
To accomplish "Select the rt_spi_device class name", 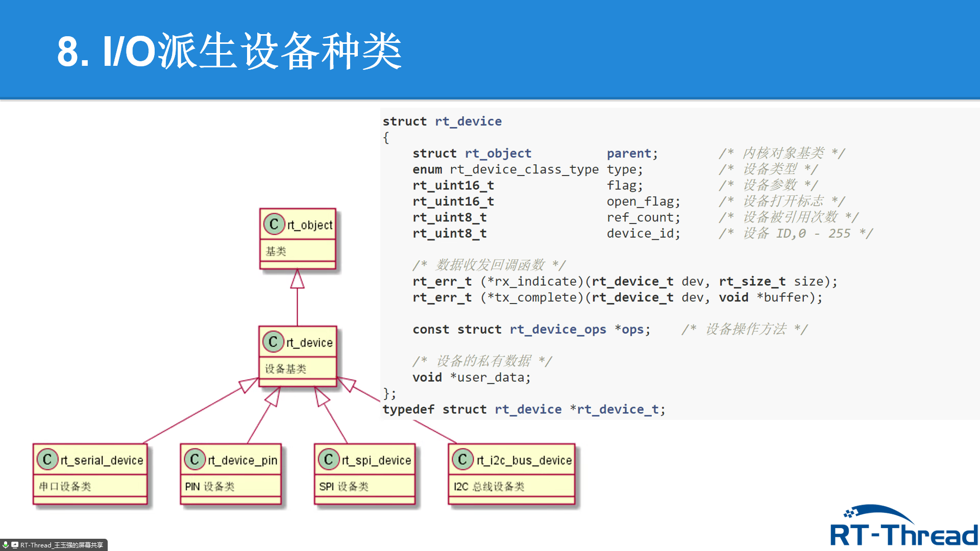I will click(x=377, y=460).
